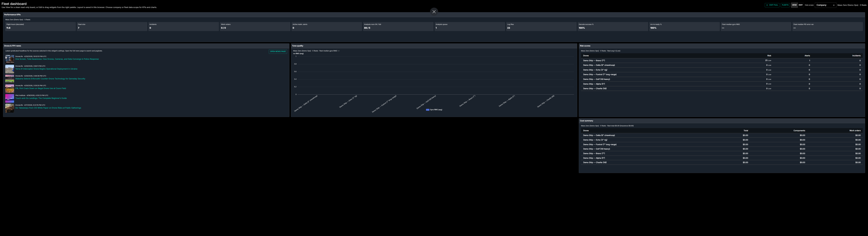Switch dashboard to VIEW mode
Screen dimensions: 868x236
[x=794, y=5]
